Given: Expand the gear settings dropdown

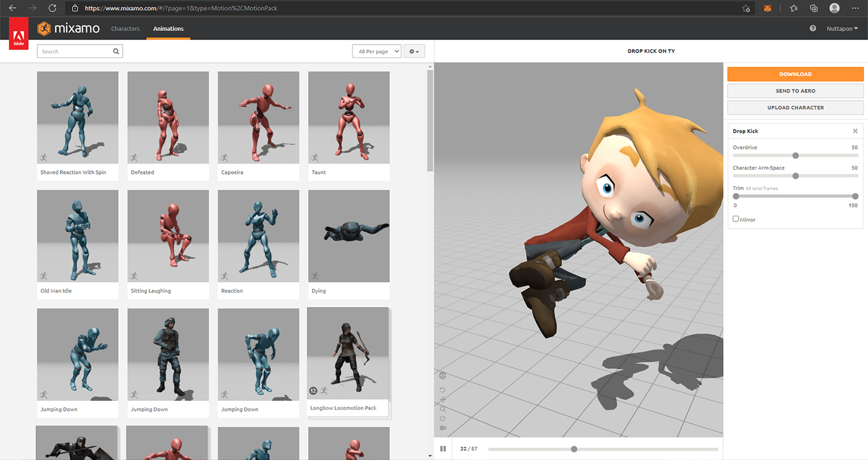Looking at the screenshot, I should click(414, 51).
